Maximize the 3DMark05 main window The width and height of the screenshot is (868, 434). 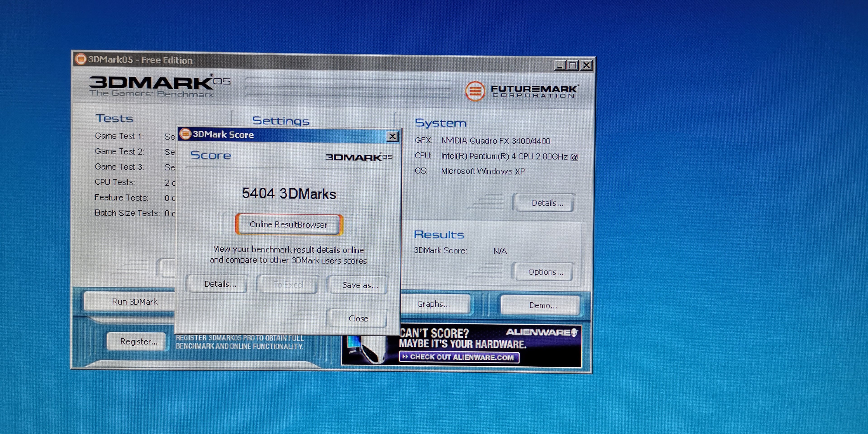click(573, 65)
